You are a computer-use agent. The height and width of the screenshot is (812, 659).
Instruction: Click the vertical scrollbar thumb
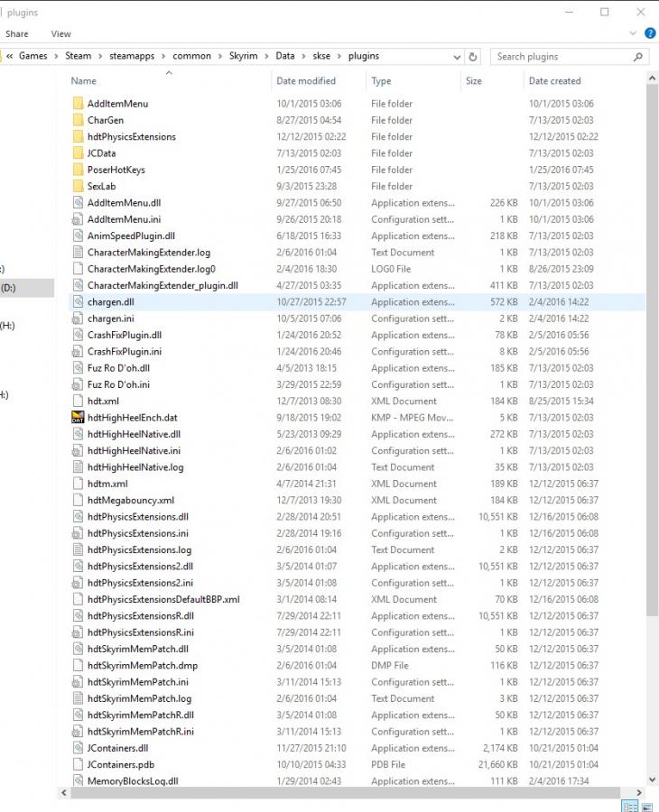(x=652, y=350)
